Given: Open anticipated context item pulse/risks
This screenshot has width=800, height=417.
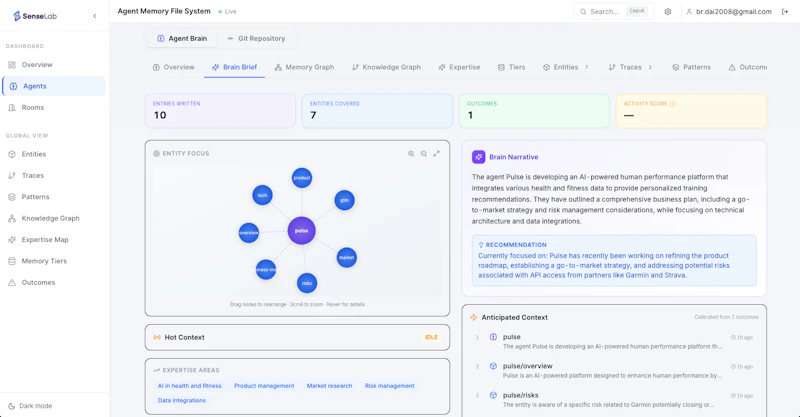Looking at the screenshot, I should coord(614,400).
